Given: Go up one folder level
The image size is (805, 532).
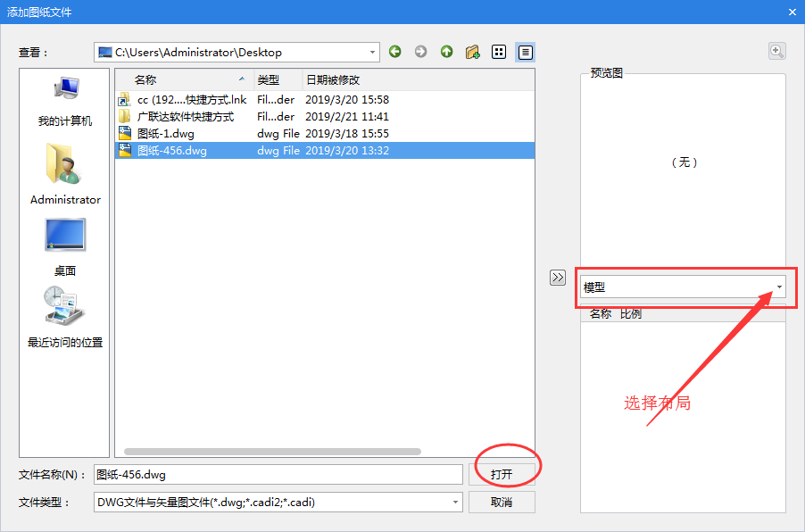Looking at the screenshot, I should (x=446, y=52).
